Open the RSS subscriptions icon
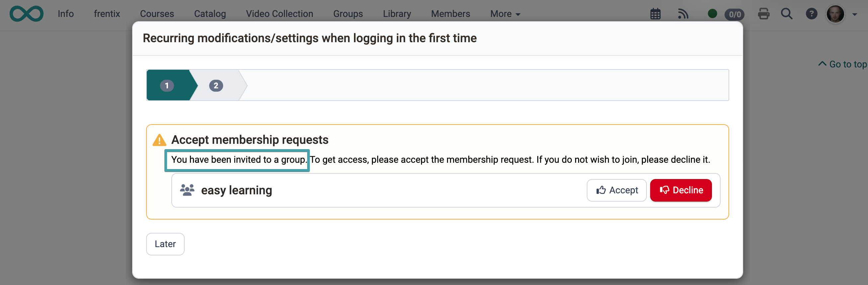This screenshot has width=868, height=285. point(683,14)
